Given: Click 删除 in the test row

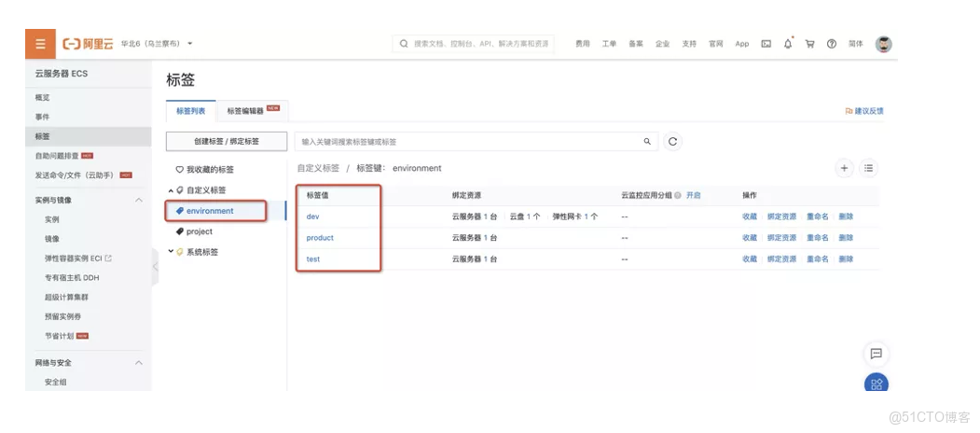Looking at the screenshot, I should (846, 259).
